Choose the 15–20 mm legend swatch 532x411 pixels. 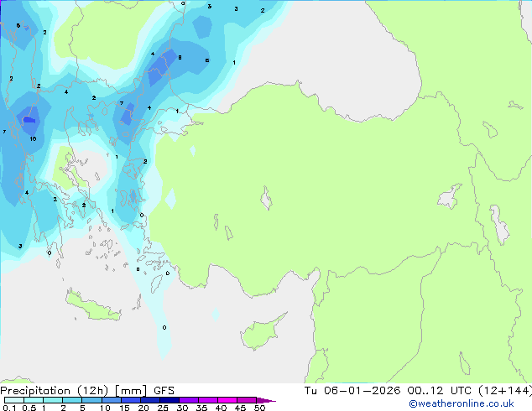point(130,400)
